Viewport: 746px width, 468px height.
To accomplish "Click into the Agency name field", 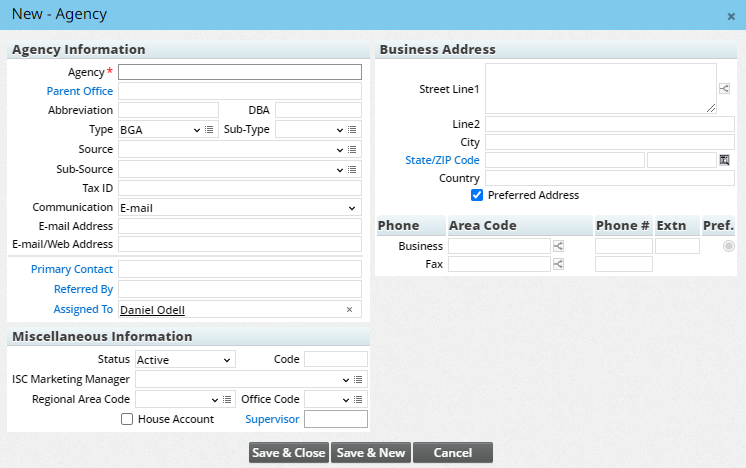I will click(240, 72).
